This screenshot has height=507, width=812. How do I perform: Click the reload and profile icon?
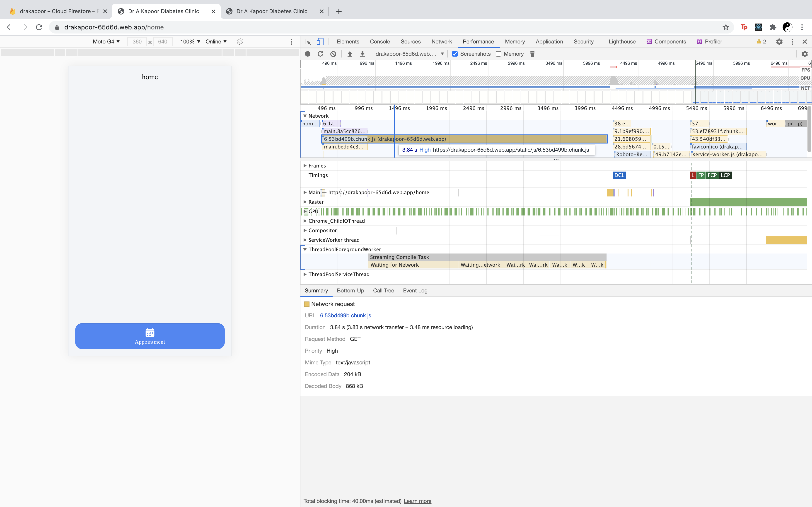pyautogui.click(x=320, y=54)
